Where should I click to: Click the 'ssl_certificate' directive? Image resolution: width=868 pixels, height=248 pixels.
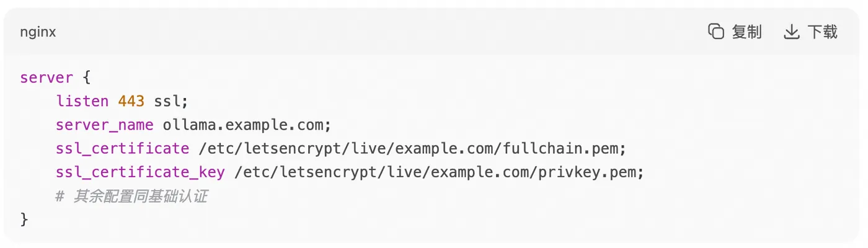pos(122,149)
